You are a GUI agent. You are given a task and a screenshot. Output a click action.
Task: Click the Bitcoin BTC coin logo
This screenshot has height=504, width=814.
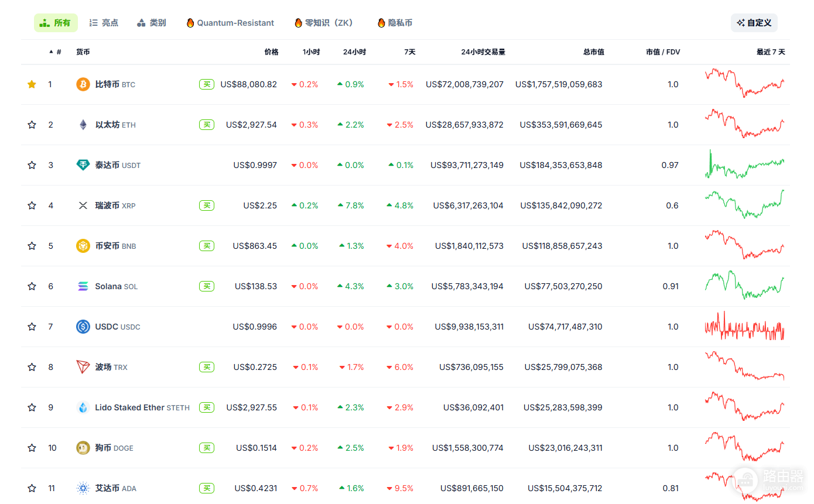pyautogui.click(x=83, y=84)
